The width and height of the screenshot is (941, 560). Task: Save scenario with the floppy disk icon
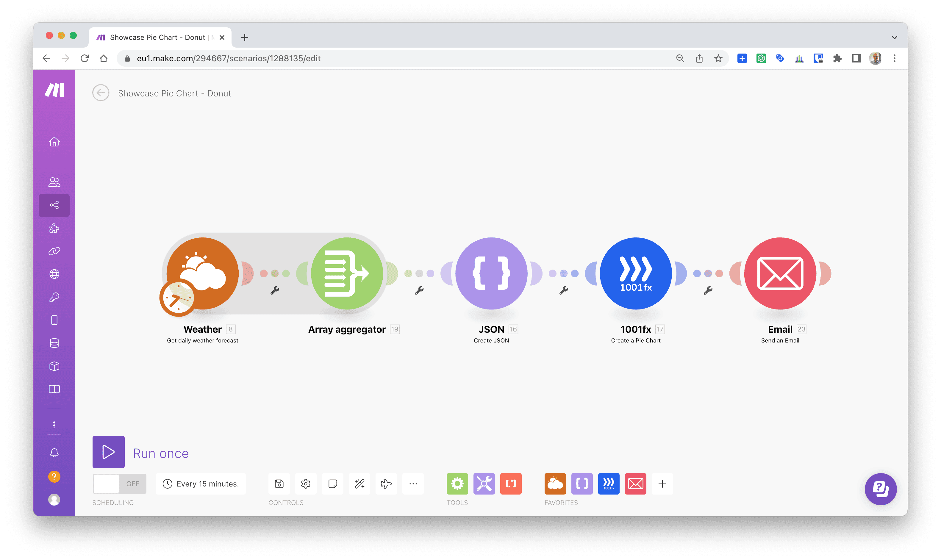tap(279, 484)
